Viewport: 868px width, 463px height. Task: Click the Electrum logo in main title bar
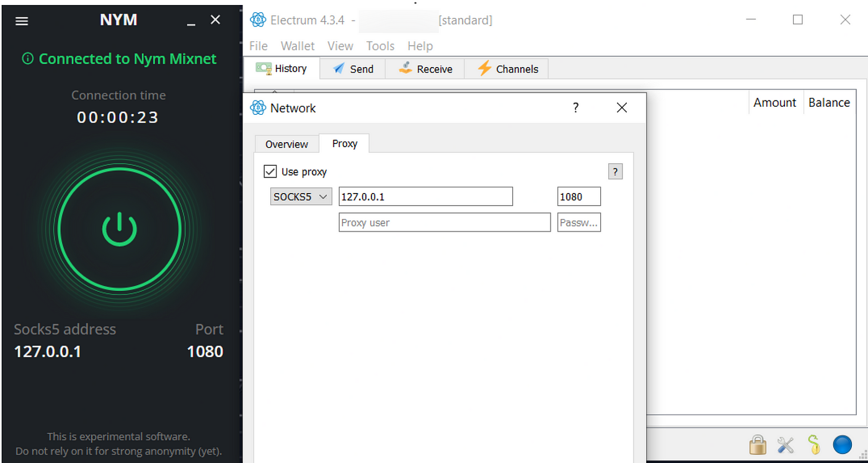[258, 20]
